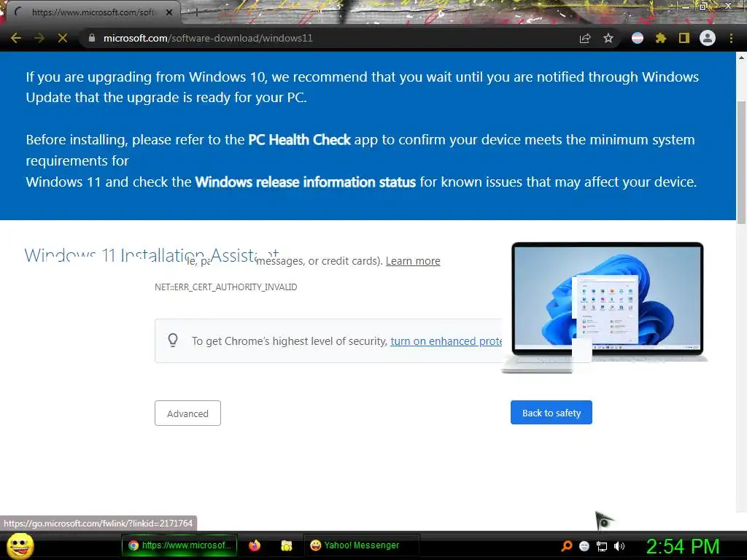Open the volume speaker tray icon
The height and width of the screenshot is (560, 747).
pos(619,546)
